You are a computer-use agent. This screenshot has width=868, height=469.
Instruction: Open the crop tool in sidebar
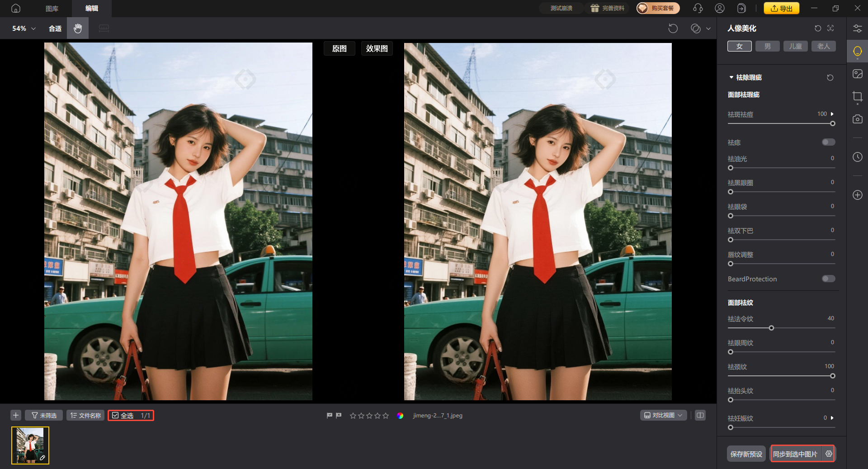click(x=857, y=96)
